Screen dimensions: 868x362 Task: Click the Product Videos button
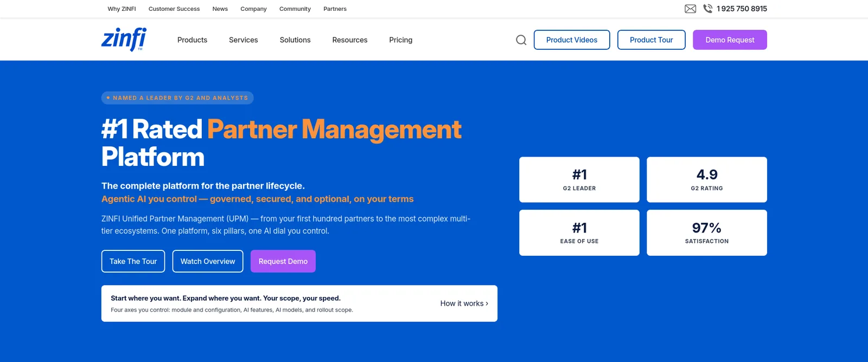pos(572,40)
